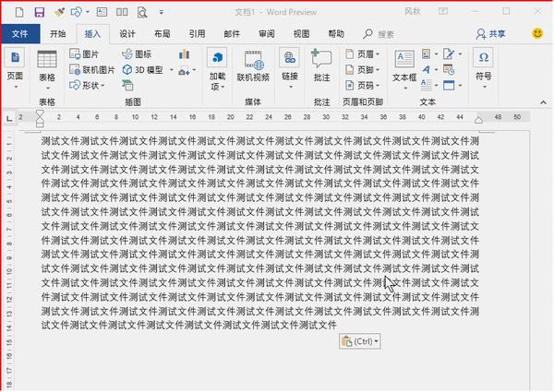Open the 3D 模型 insert option
Viewport: 554px width, 392px height.
coord(142,69)
